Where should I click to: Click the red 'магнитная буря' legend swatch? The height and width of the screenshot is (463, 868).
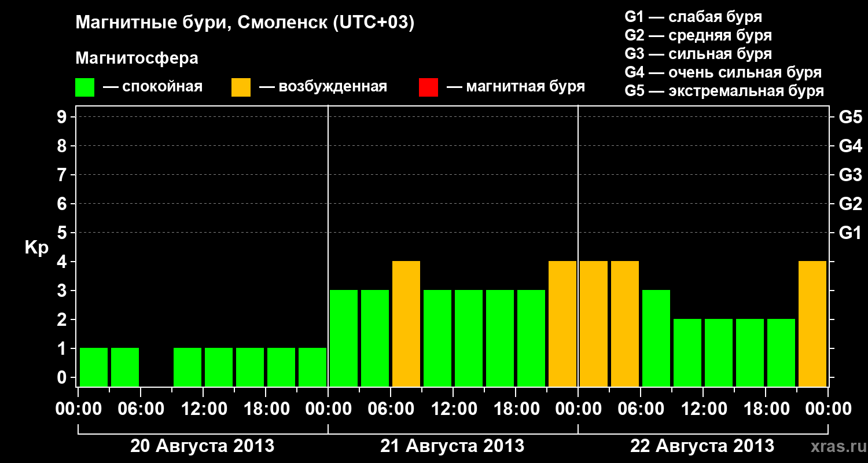coord(428,87)
